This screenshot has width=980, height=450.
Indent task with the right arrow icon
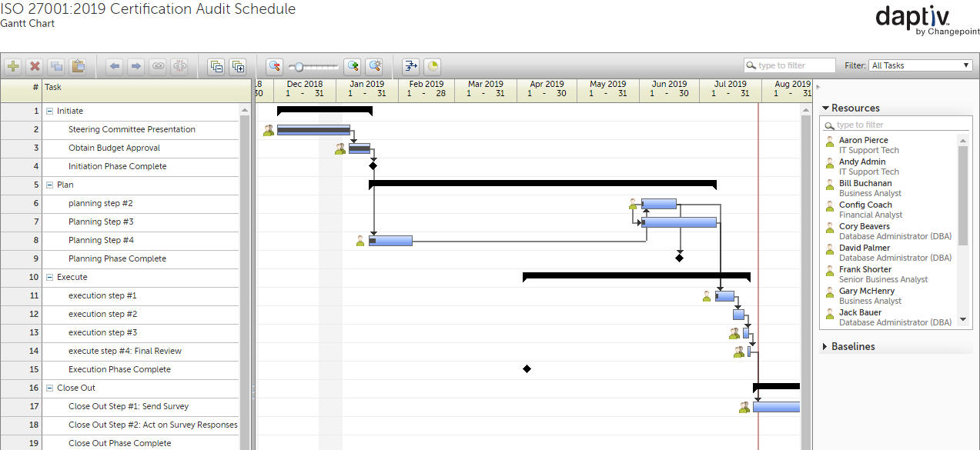(136, 66)
